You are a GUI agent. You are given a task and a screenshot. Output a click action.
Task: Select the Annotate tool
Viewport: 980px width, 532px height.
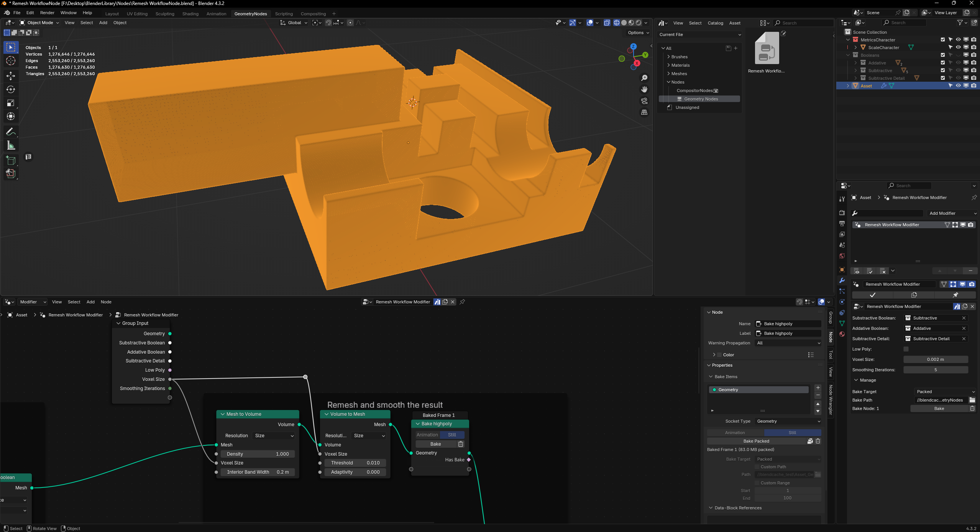(11, 132)
